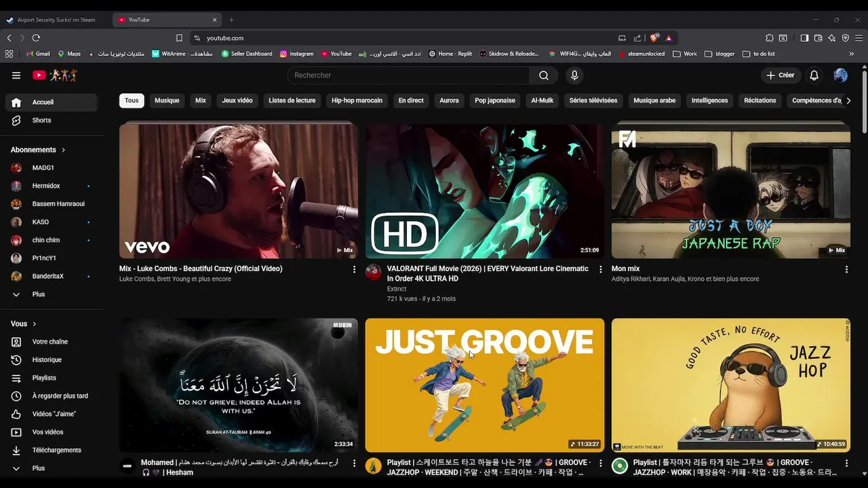Expand the Abonnements section chevron
This screenshot has width=868, height=488.
point(64,150)
